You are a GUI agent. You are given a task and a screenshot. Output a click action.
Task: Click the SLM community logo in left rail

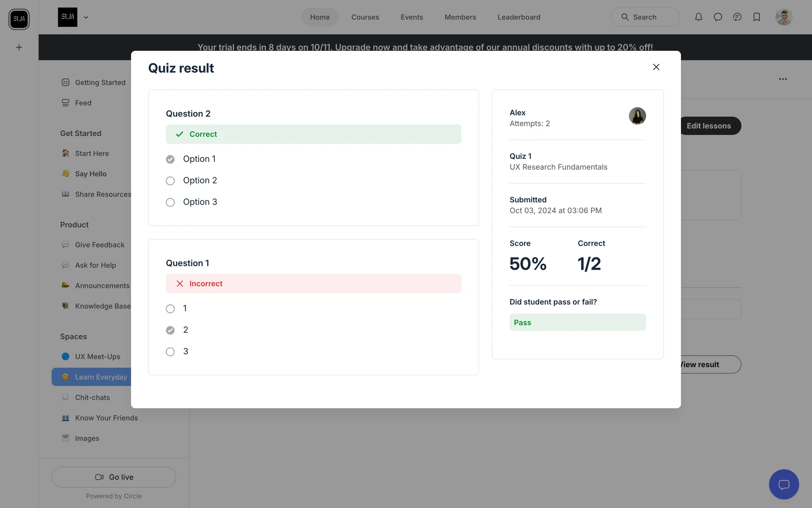(19, 19)
